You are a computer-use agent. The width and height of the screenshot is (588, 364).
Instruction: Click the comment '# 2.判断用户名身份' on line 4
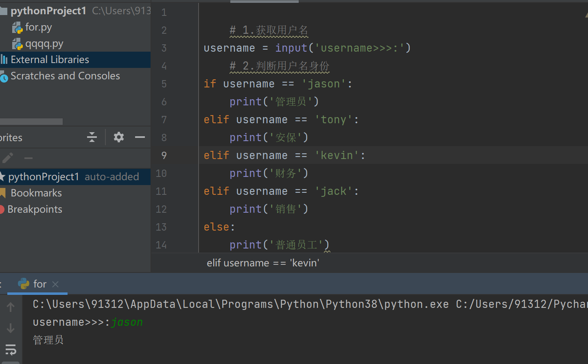pos(280,66)
